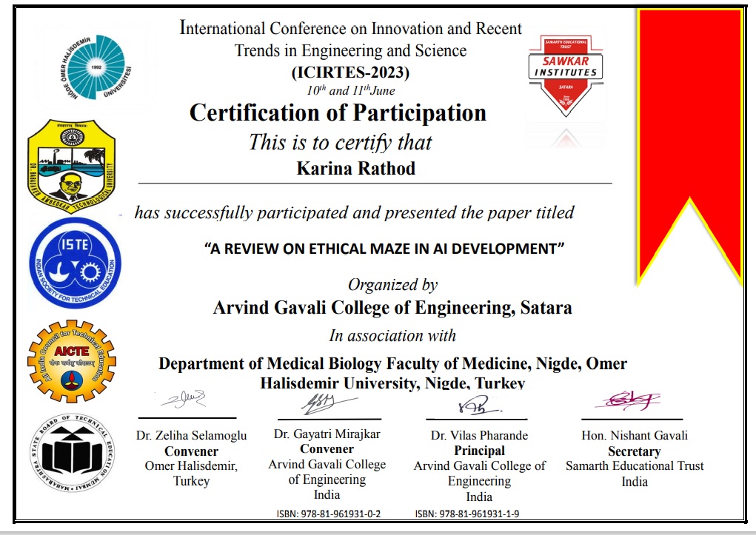Click "Samarth Educational Trust" text
Screen dimensions: 756x535
coord(635,466)
